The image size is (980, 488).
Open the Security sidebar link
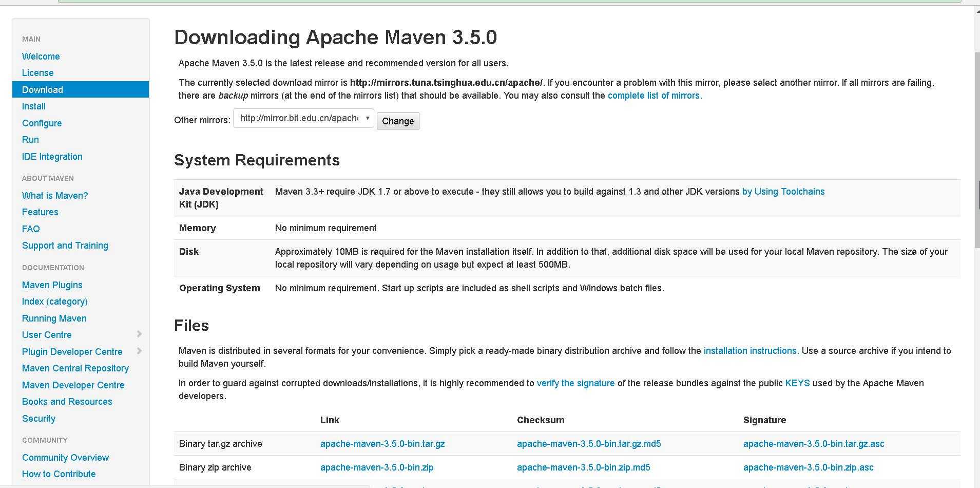(39, 419)
